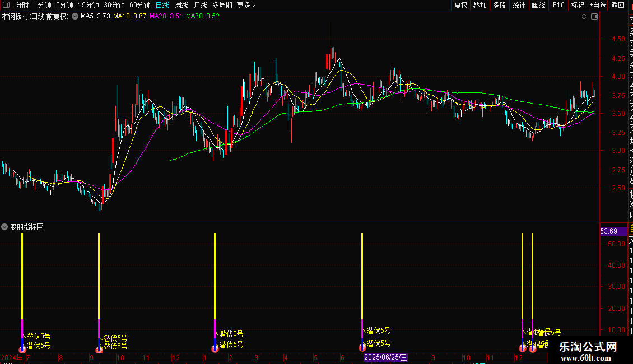Select the 1分钟 period
This screenshot has width=633, height=364.
coord(43,5)
